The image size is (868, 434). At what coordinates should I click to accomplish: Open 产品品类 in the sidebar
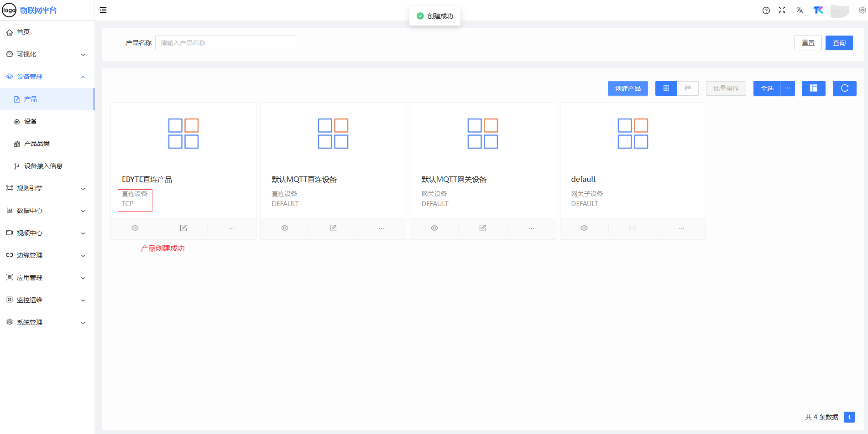37,144
